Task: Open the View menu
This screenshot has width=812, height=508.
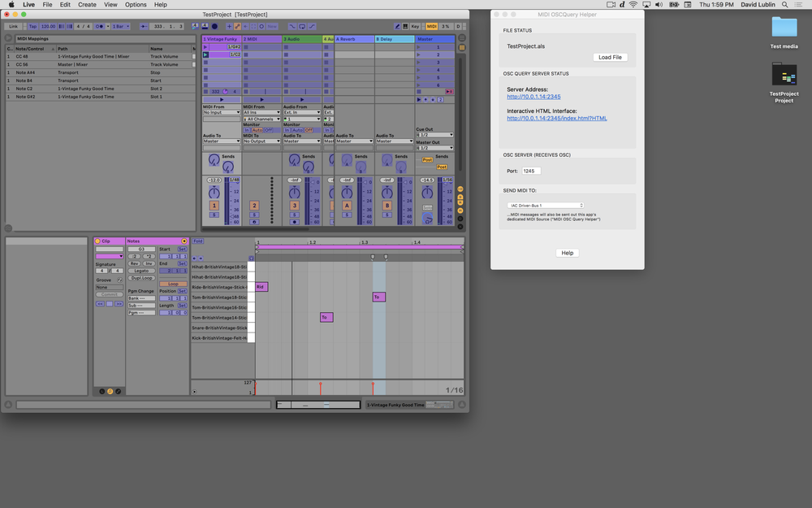Action: (110, 5)
